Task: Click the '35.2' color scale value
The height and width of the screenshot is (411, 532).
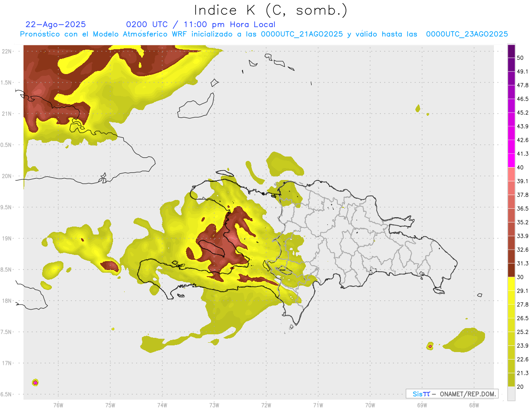Action: click(523, 222)
